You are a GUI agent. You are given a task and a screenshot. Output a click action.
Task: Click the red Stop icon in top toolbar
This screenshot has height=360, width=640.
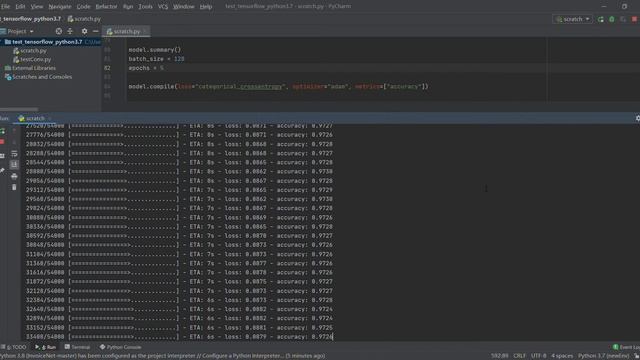point(635,19)
